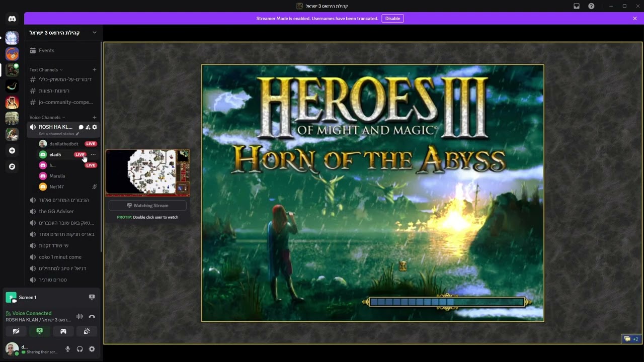Start an activity with game controller icon
Screen dimensions: 644x362
(63, 331)
